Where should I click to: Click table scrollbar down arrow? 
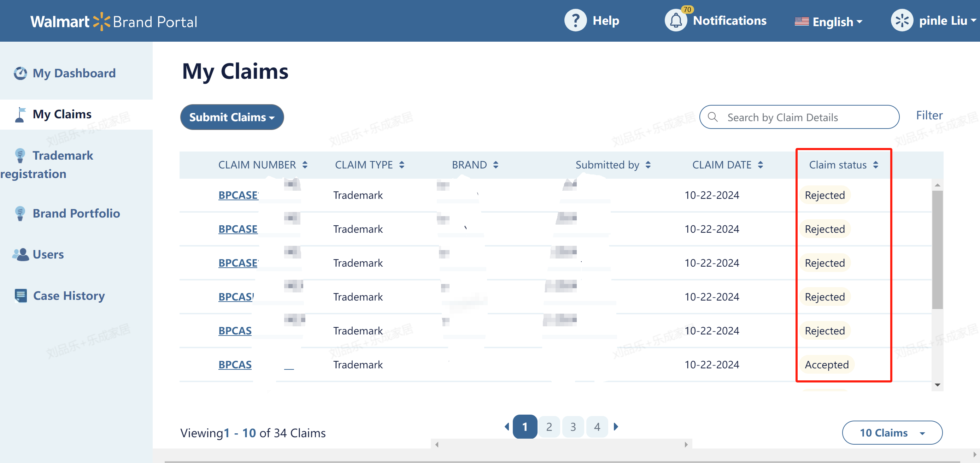[x=937, y=385]
